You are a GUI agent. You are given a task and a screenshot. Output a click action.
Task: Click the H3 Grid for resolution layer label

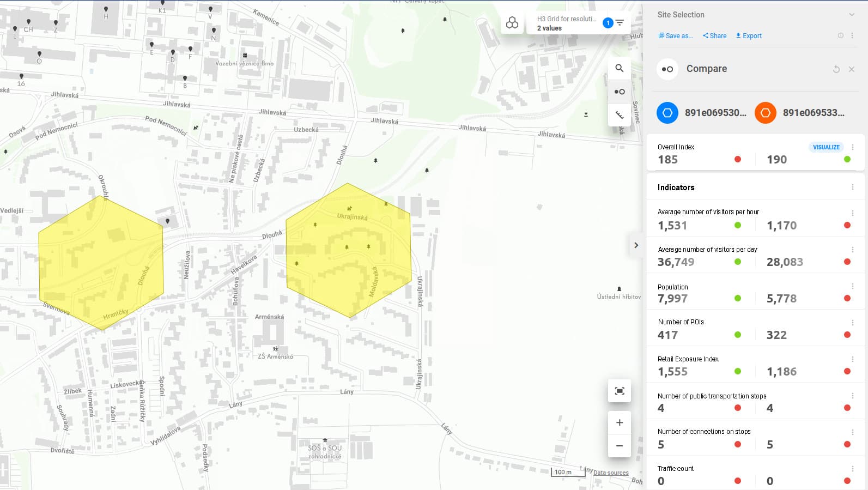(567, 19)
